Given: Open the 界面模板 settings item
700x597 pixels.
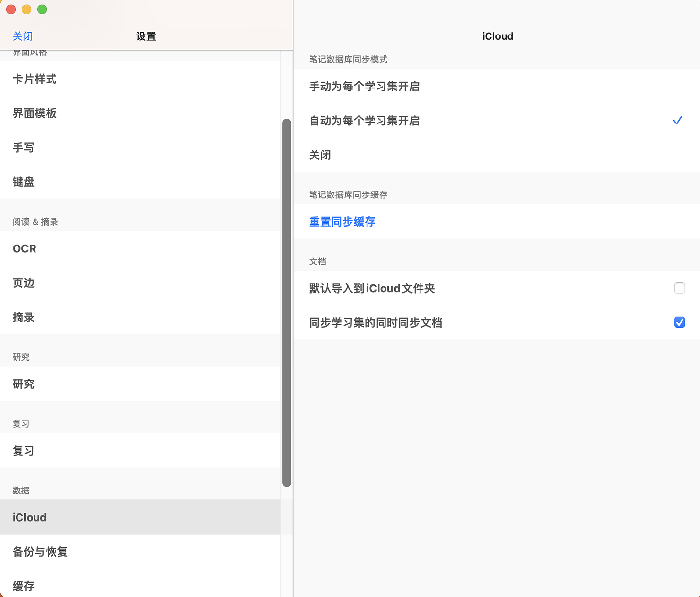Looking at the screenshot, I should [140, 113].
